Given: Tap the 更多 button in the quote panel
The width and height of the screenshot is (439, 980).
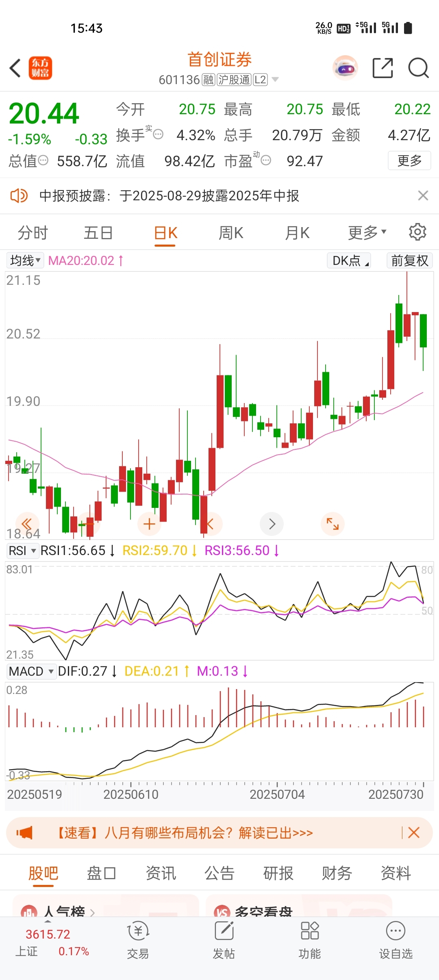Looking at the screenshot, I should tap(409, 160).
